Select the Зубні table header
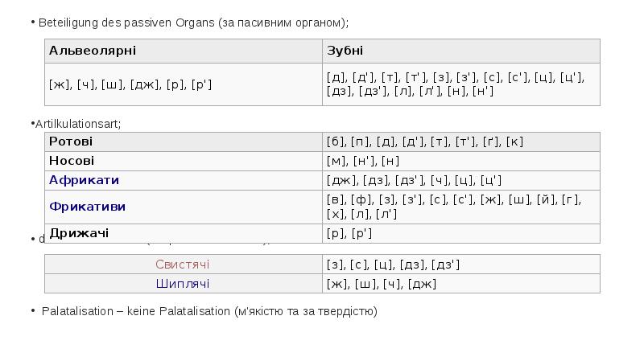 (461, 51)
